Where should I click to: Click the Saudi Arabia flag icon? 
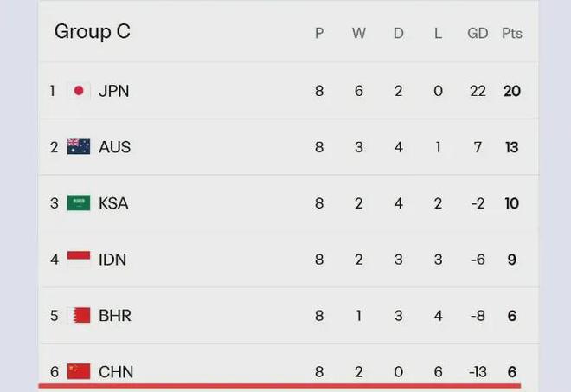[79, 203]
